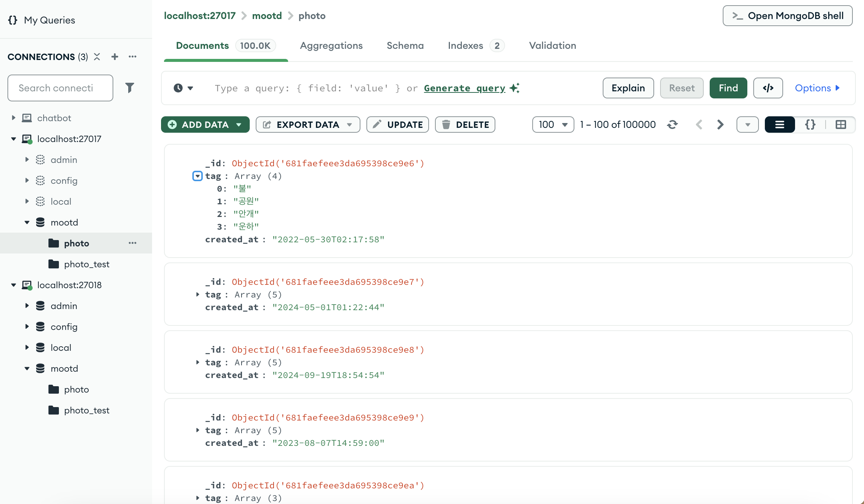Click the Search connections field

coord(60,88)
